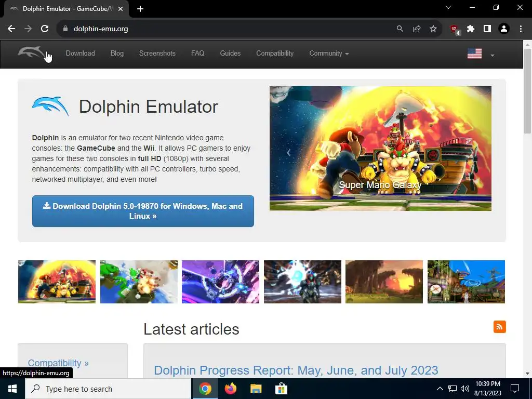The image size is (532, 399).
Task: Open the blue sky village thumbnail
Action: tap(466, 282)
